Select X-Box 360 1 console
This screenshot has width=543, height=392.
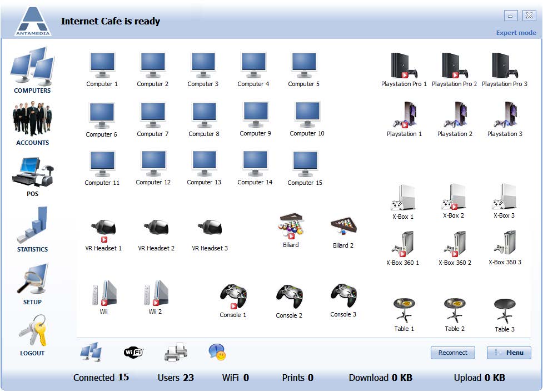coord(403,248)
